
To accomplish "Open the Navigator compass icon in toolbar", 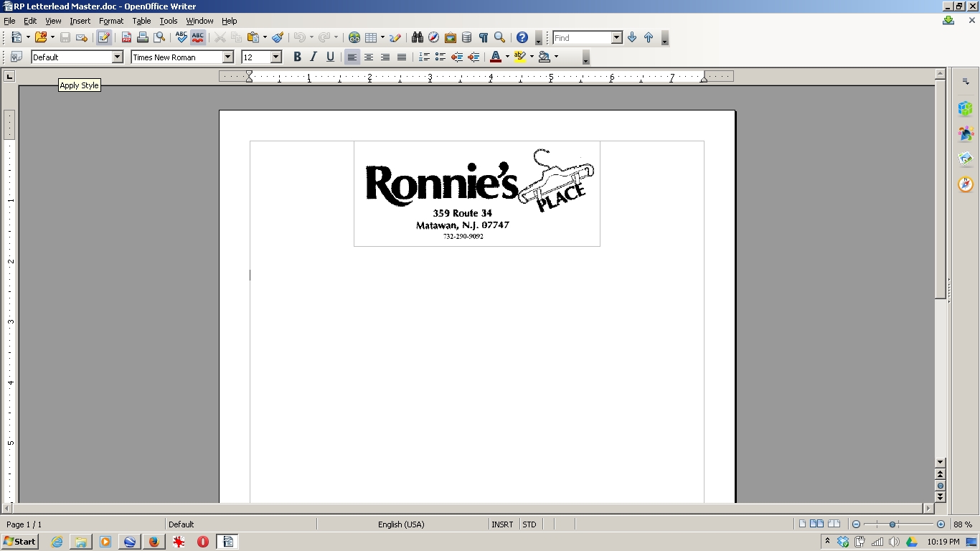I will coord(433,38).
